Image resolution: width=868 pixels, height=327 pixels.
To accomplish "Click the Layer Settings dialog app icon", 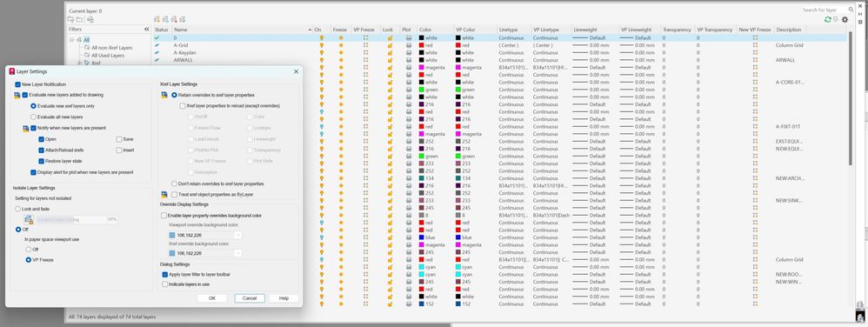I will (12, 71).
